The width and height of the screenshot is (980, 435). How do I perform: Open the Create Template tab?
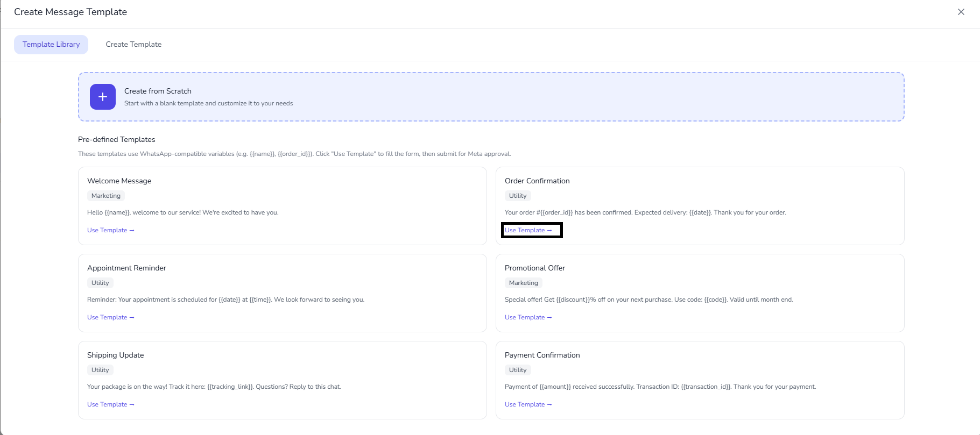click(x=133, y=45)
